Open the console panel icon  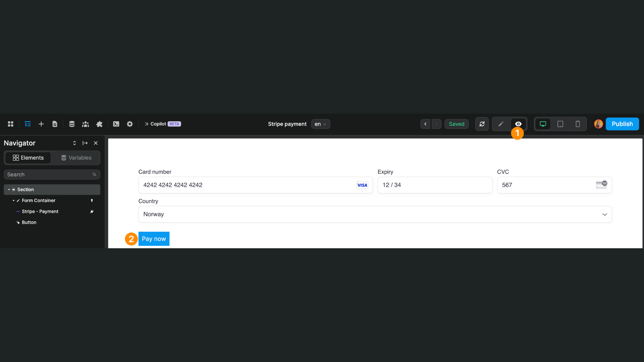[x=116, y=124]
